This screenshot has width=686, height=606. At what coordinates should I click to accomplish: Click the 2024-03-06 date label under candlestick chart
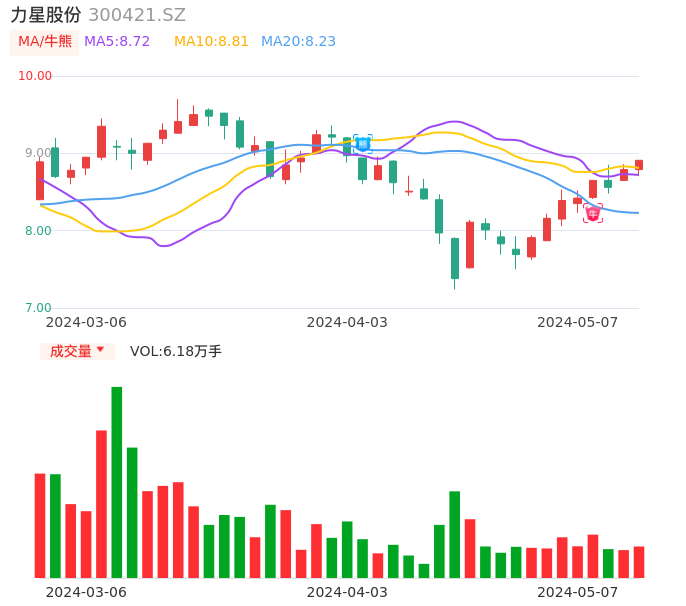(x=87, y=322)
